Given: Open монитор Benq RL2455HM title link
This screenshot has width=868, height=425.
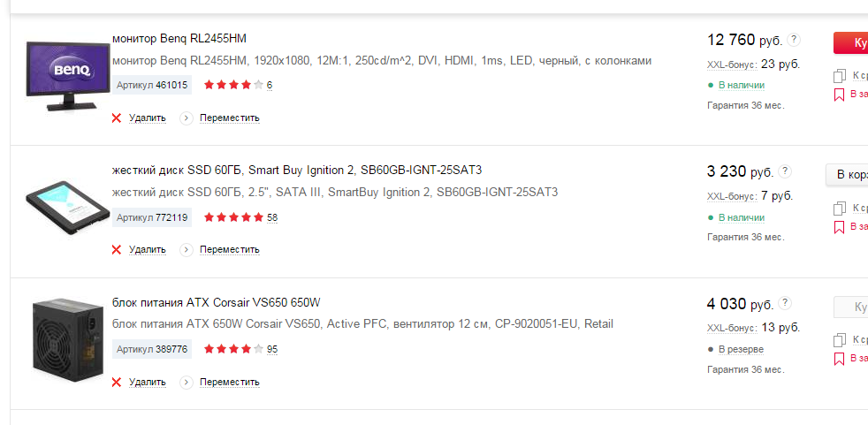Looking at the screenshot, I should click(x=179, y=39).
